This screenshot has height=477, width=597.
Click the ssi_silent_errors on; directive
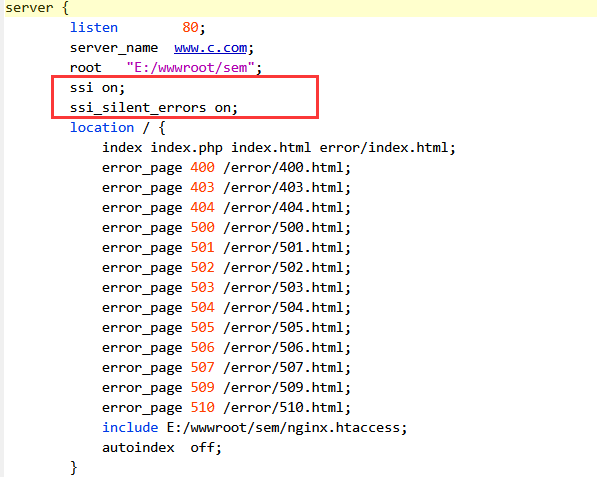pyautogui.click(x=154, y=108)
